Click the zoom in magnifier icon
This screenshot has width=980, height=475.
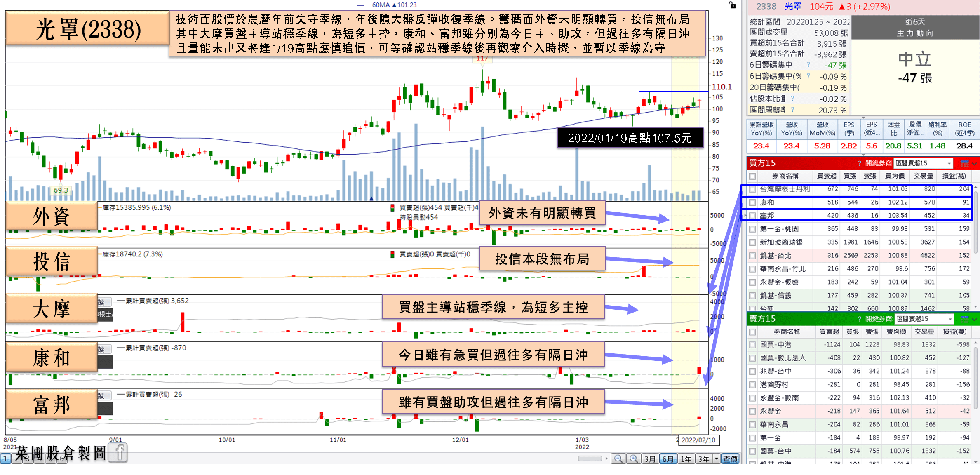(634, 459)
